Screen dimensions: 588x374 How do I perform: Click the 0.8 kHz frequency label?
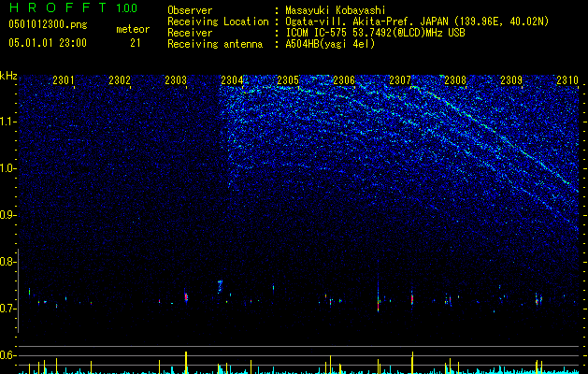7,262
